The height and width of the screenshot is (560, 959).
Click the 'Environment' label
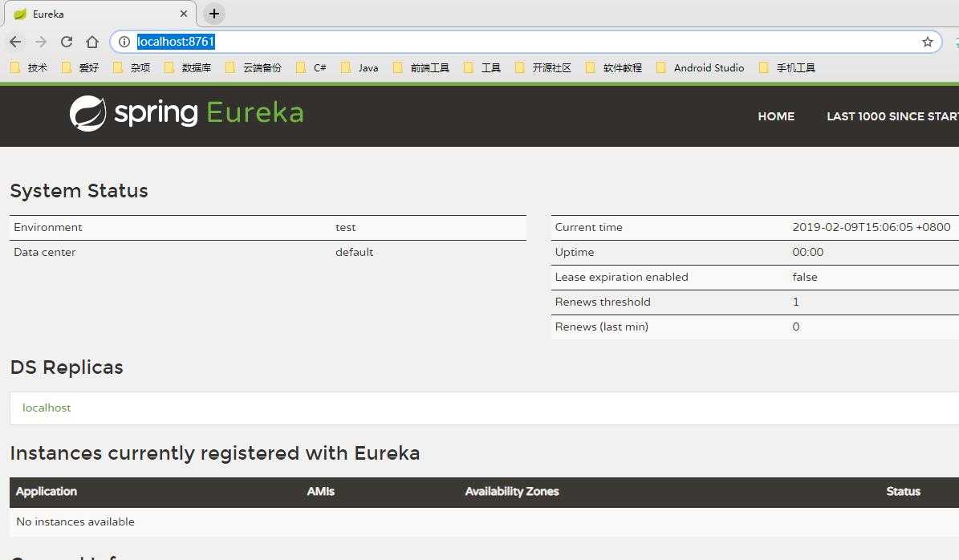(x=47, y=227)
